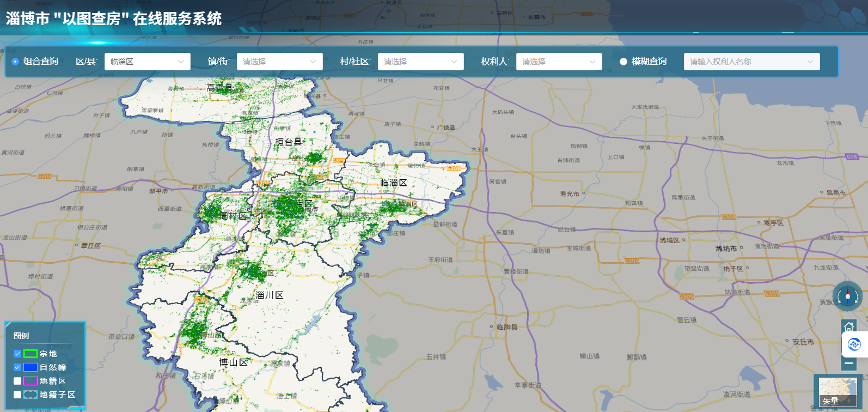
Task: Open the 区/县 dropdown showing 临淄区
Action: click(147, 62)
